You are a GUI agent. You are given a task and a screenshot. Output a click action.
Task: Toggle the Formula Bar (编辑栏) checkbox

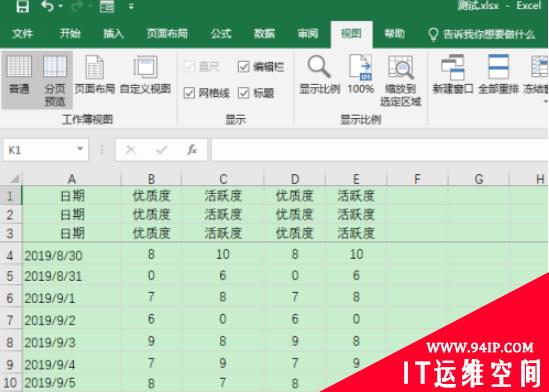coord(243,66)
